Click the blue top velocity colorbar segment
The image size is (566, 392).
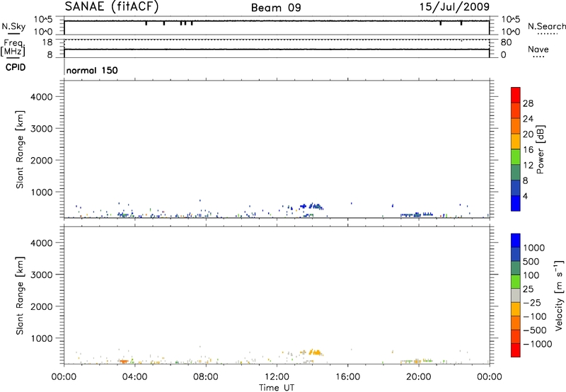click(x=516, y=241)
